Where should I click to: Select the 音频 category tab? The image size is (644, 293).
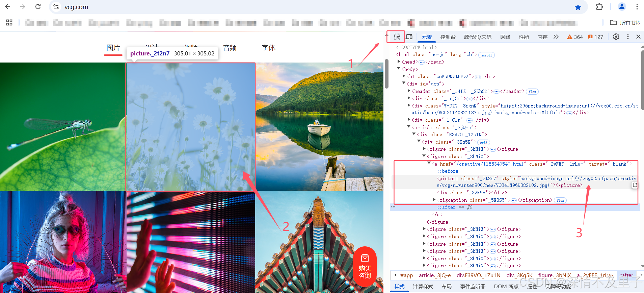pyautogui.click(x=230, y=48)
